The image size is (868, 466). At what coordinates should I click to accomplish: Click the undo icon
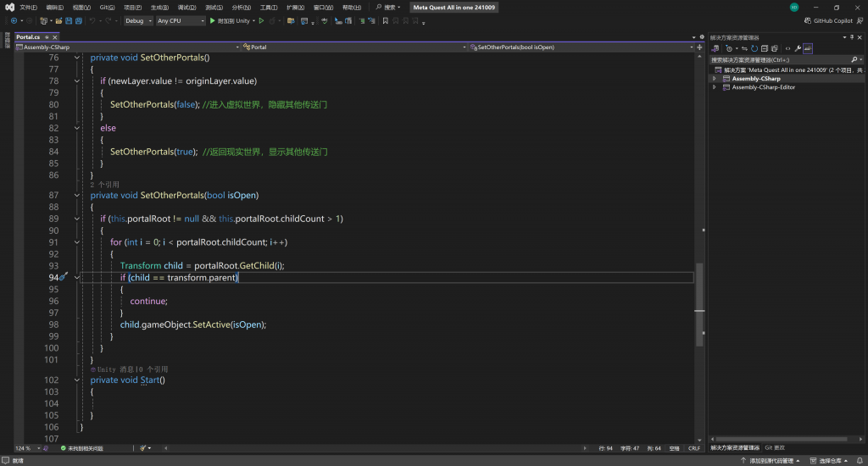point(92,21)
